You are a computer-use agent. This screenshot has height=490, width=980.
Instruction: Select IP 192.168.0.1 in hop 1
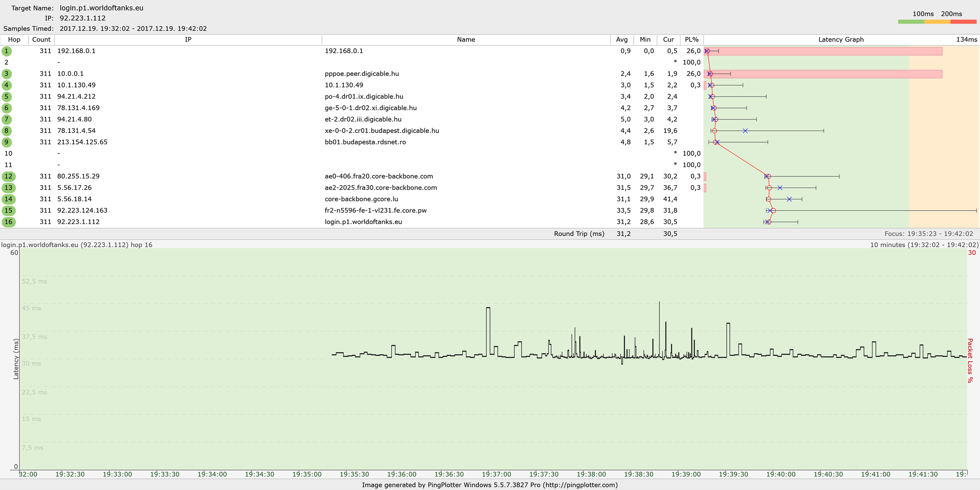click(76, 51)
